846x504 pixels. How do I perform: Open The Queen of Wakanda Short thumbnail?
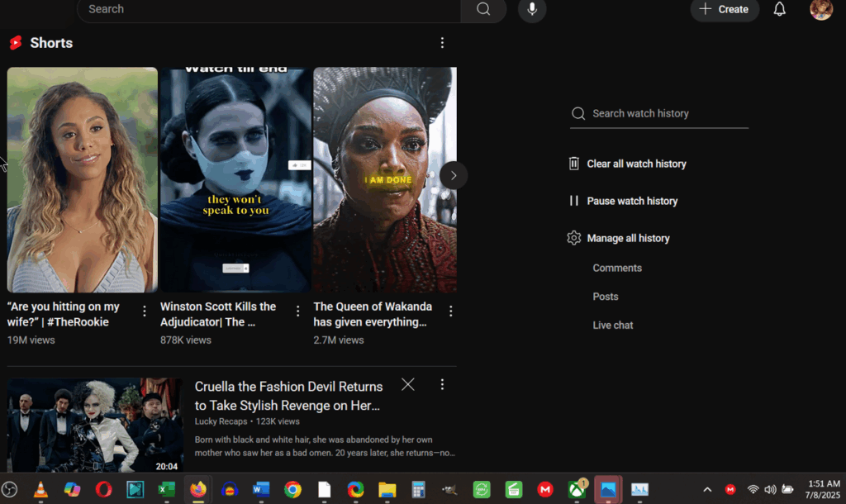(x=385, y=179)
